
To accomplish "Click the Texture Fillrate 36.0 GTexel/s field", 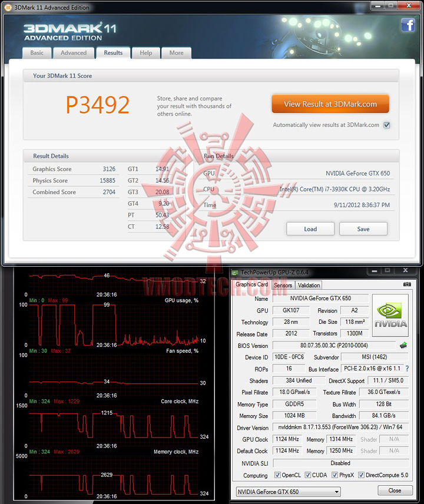I will (384, 392).
